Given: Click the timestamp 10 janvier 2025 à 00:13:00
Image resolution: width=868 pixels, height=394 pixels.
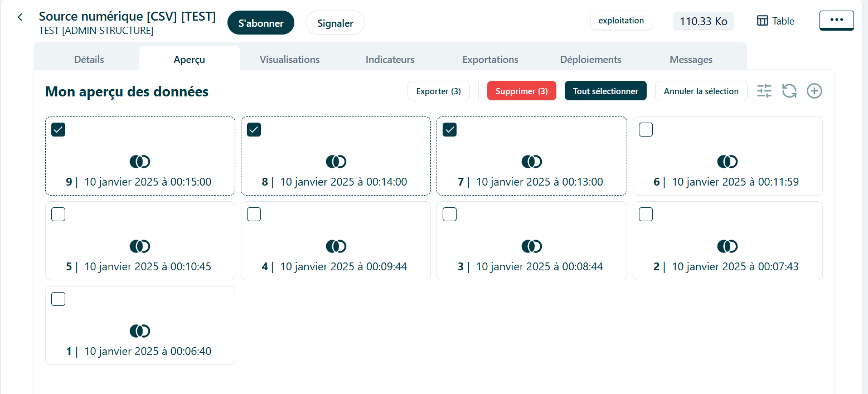Looking at the screenshot, I should (540, 182).
